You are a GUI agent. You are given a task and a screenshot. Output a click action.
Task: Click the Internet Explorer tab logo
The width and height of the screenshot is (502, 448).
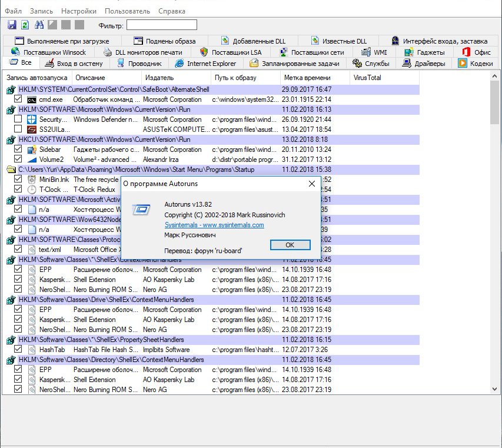coord(179,64)
